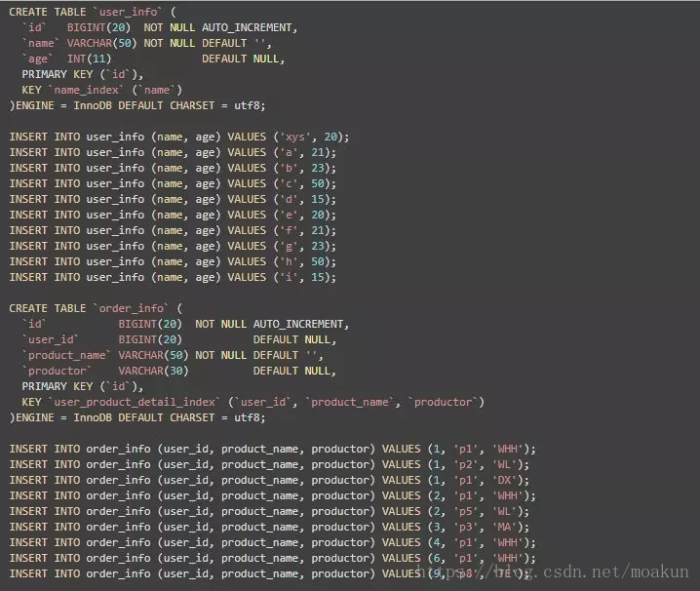This screenshot has width=700, height=591.
Task: Click order_info insert with values (2, 'p1', 'WHH')
Action: point(272,495)
